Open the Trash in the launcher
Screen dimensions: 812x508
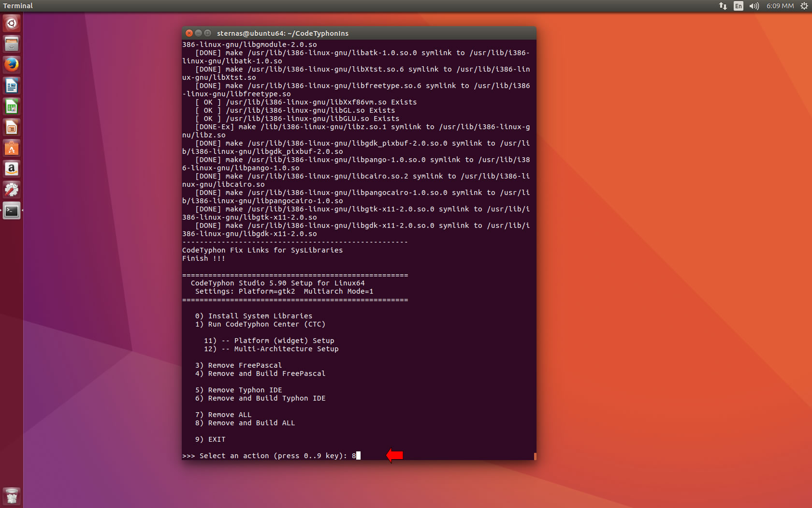[x=12, y=496]
